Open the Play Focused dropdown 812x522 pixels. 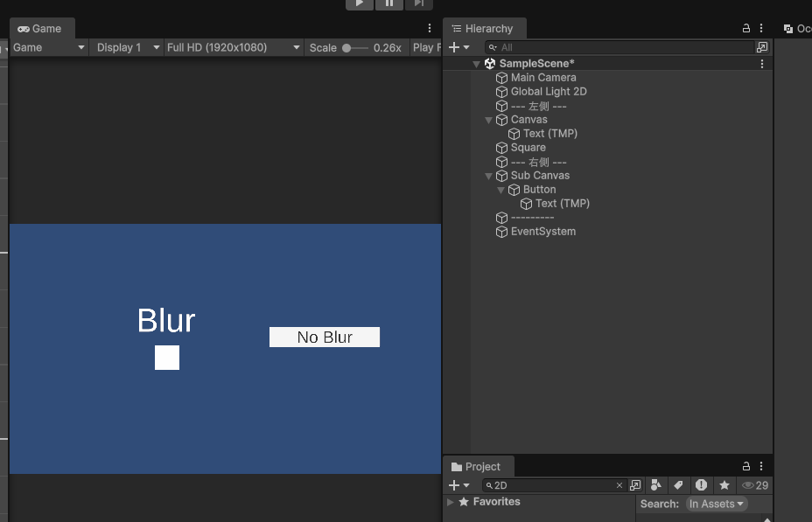[426, 47]
